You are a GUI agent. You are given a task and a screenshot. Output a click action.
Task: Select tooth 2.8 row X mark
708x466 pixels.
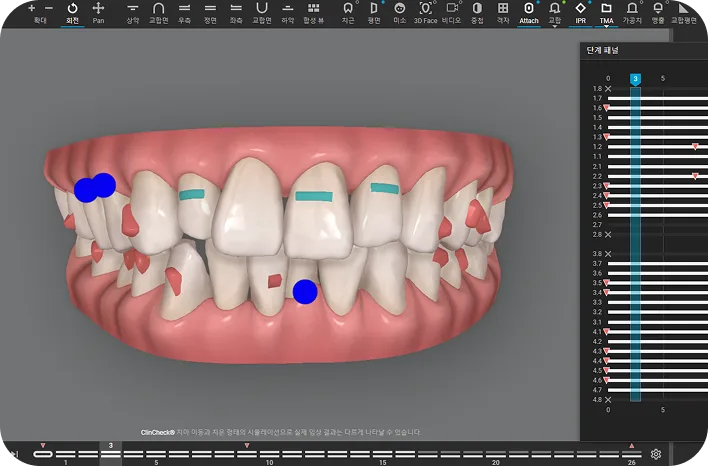click(608, 234)
